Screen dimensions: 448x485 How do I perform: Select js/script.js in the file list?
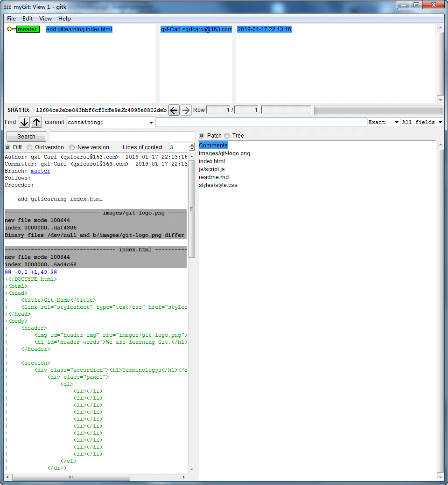pos(212,169)
